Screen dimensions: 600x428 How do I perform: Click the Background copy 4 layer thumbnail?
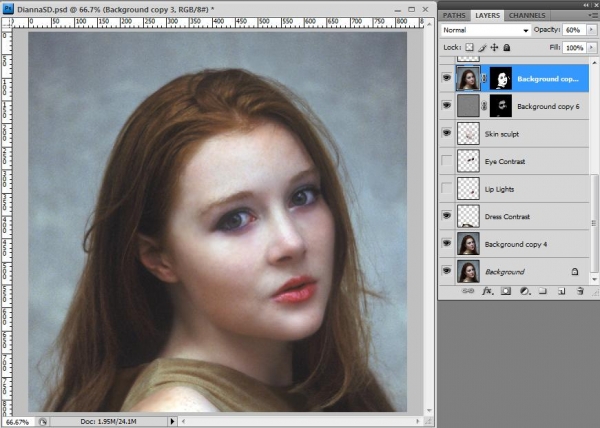pyautogui.click(x=468, y=244)
